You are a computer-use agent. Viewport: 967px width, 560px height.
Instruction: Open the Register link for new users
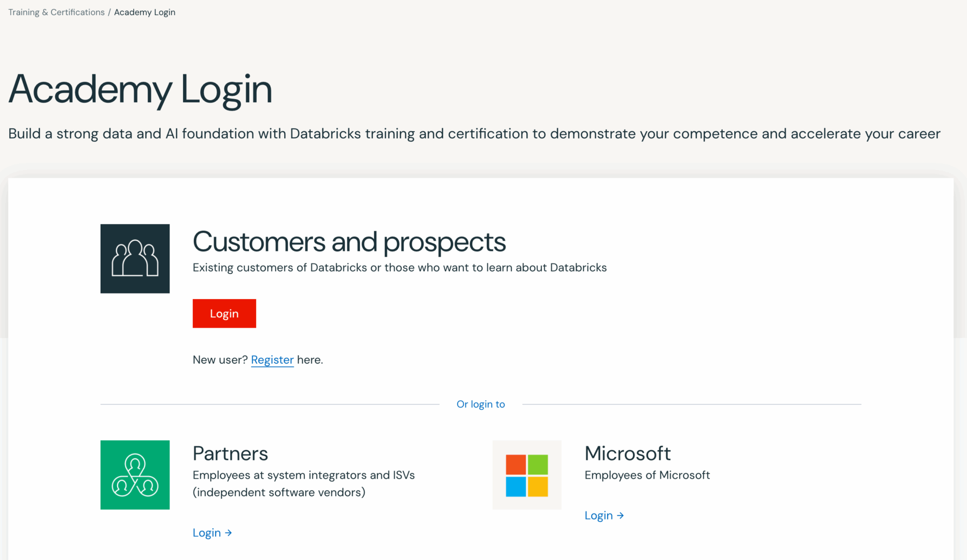coord(272,359)
